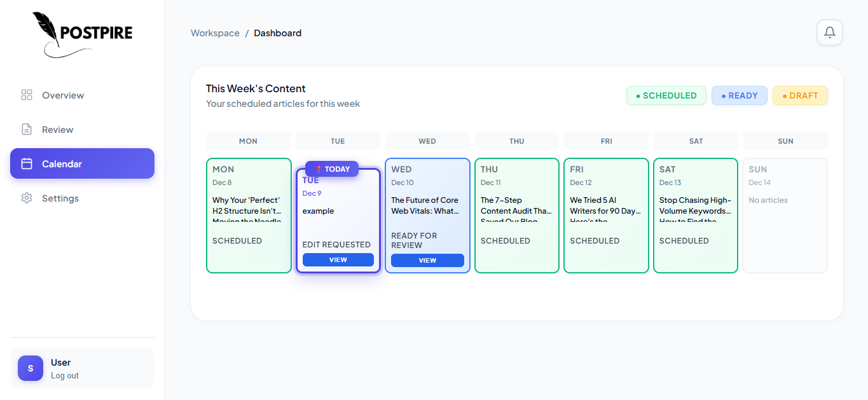Click the READY legend badge
868x400 pixels.
coord(740,95)
